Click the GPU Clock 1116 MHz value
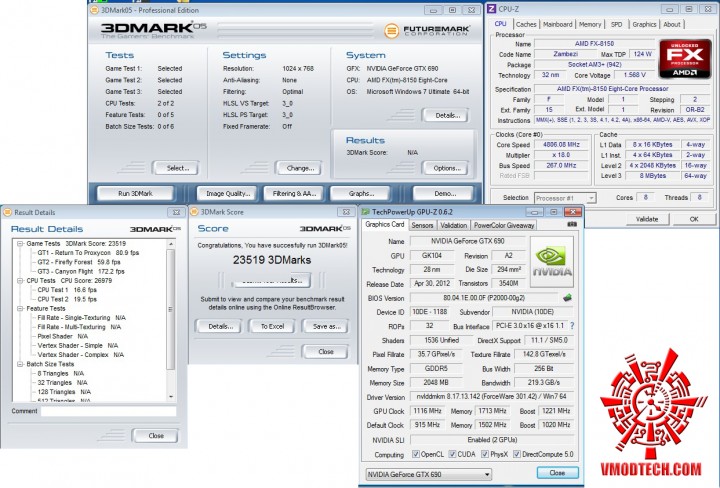This screenshot has width=720, height=488. [427, 411]
